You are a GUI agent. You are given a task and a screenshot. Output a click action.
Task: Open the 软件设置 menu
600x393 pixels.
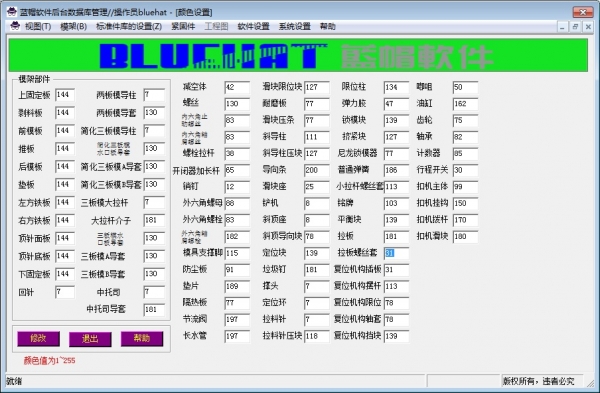tap(253, 26)
